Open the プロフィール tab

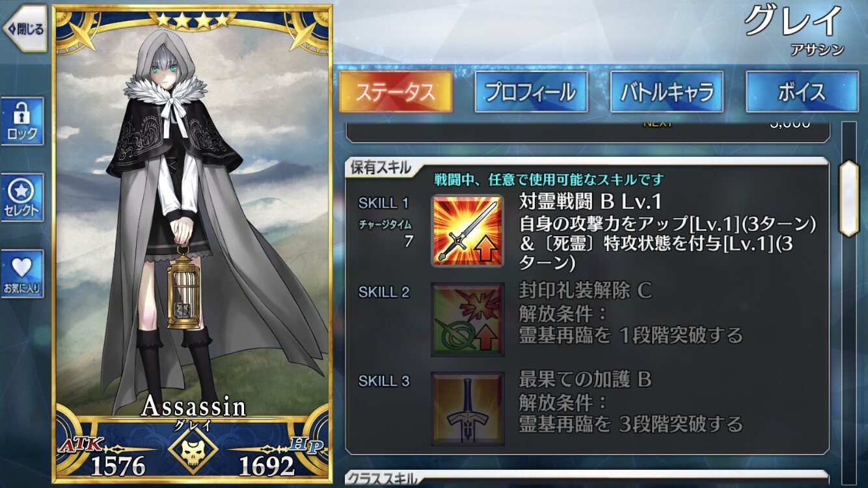click(x=531, y=92)
